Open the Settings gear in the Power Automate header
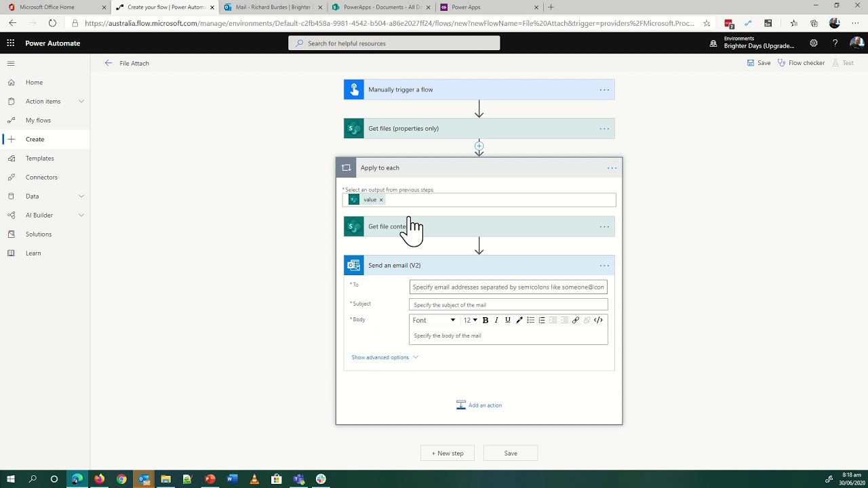 click(814, 43)
